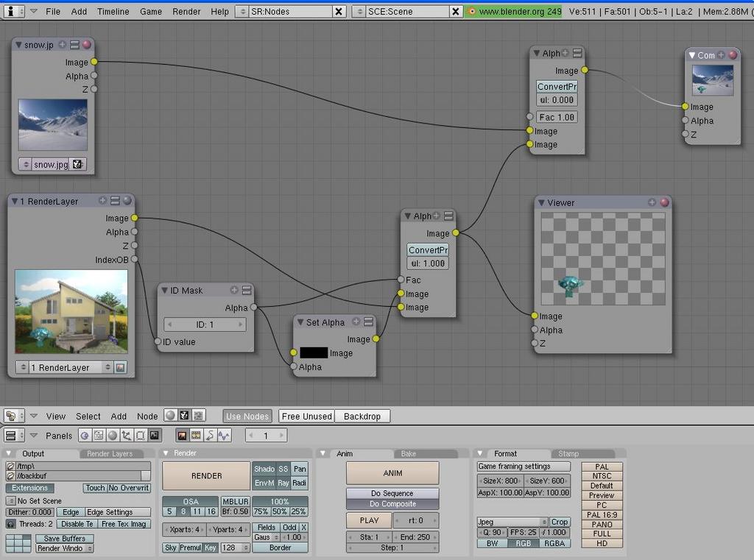
Task: Click the ANIM button
Action: click(x=392, y=473)
